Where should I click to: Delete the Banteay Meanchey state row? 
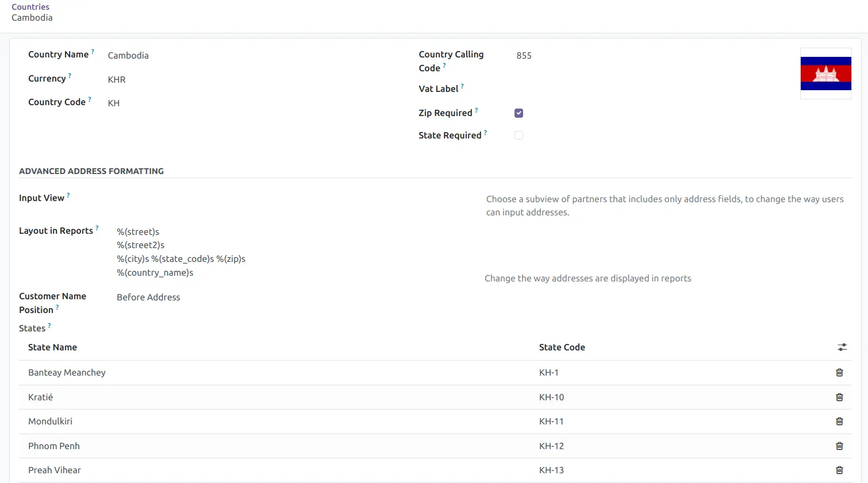coord(839,373)
